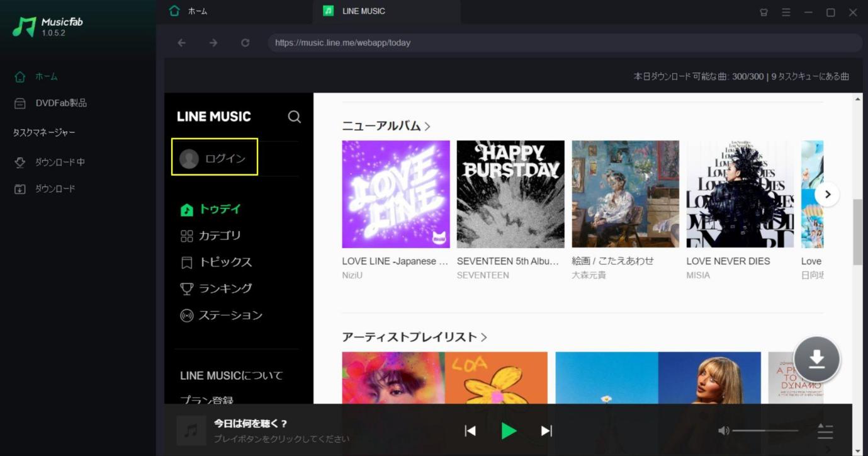Adjust the volume slider
Image resolution: width=868 pixels, height=456 pixels.
[766, 431]
